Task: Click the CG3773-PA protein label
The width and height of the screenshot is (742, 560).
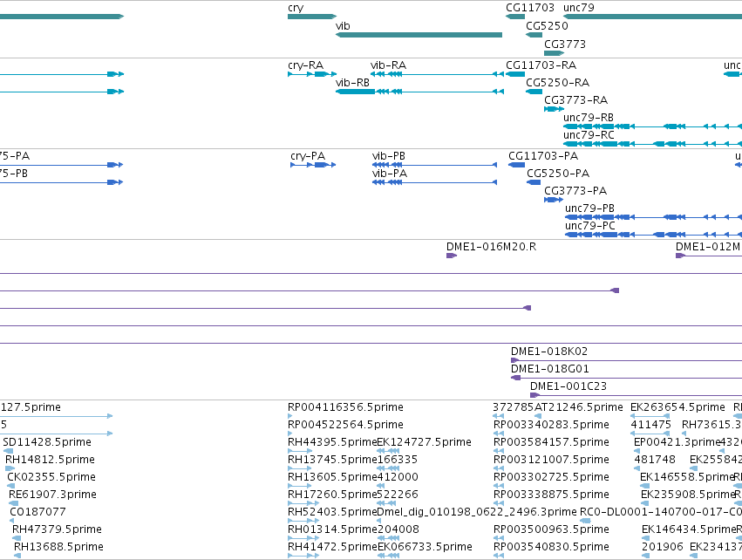Action: (575, 191)
